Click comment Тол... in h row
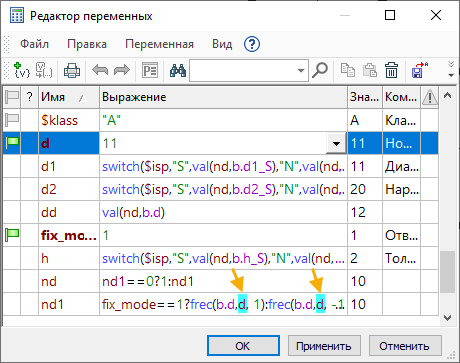The width and height of the screenshot is (460, 363). [401, 258]
